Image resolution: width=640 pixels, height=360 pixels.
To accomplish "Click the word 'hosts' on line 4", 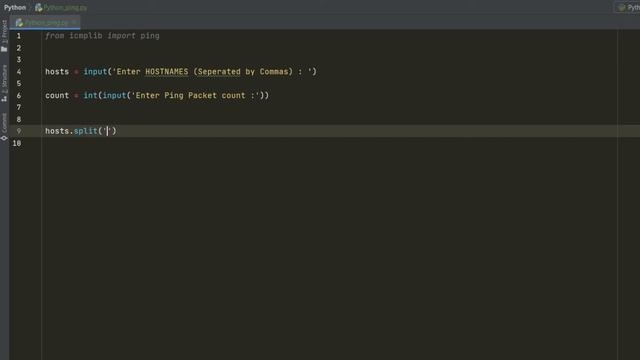I will 57,72.
